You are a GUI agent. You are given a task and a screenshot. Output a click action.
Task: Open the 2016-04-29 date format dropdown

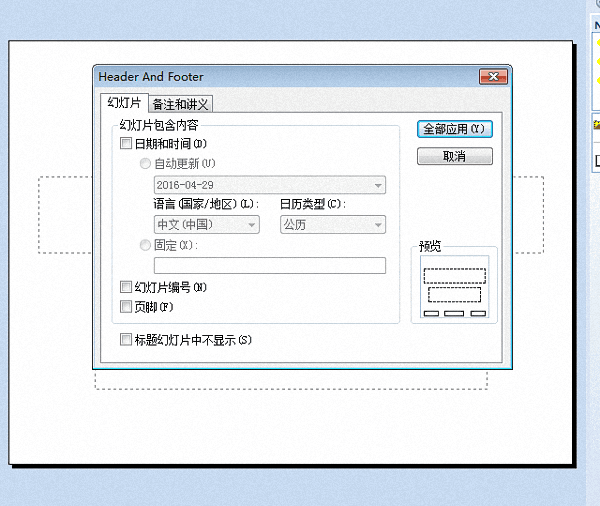click(x=269, y=186)
